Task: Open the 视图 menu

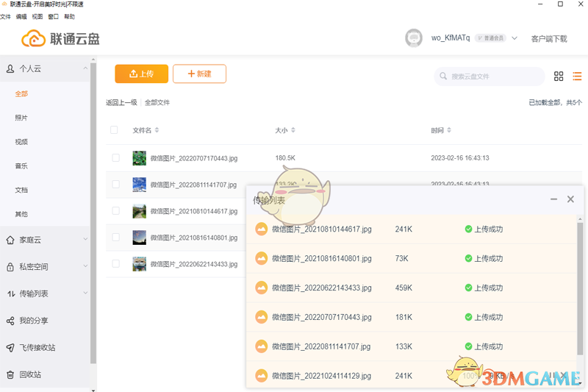Action: 37,16
